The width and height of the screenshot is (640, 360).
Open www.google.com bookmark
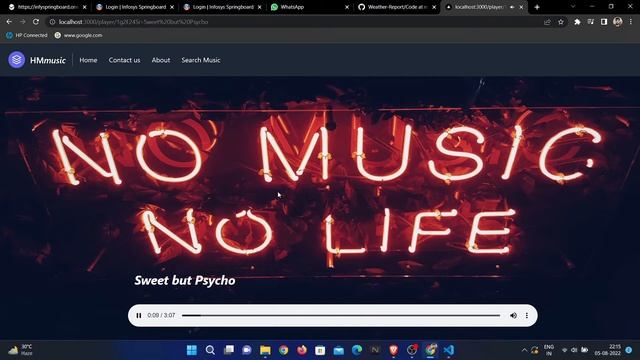pos(78,36)
